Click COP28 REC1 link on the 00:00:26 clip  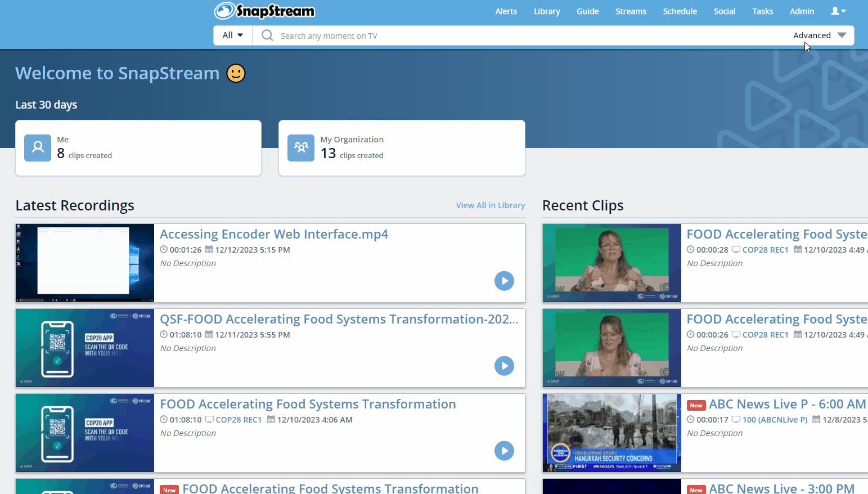coord(765,335)
